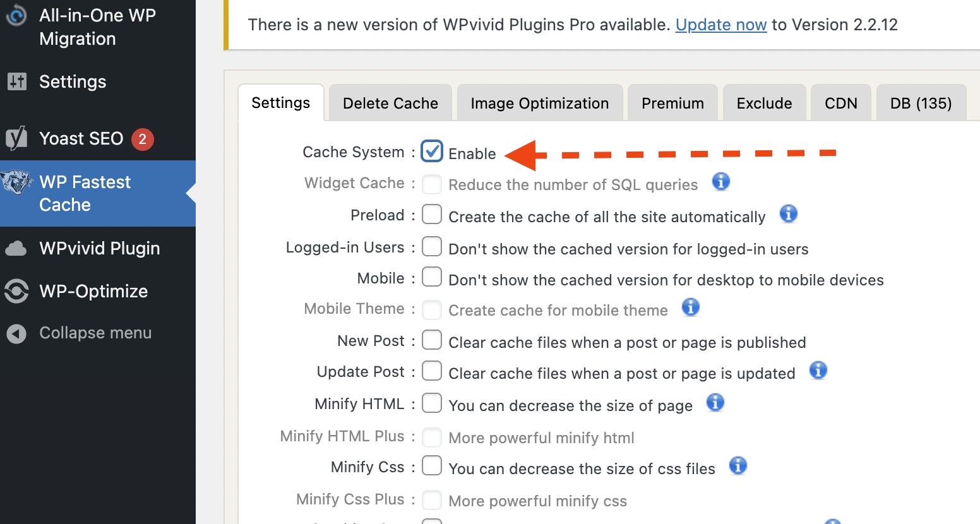Click the info icon beside Widget Cache
Image resolution: width=980 pixels, height=524 pixels.
(x=720, y=182)
